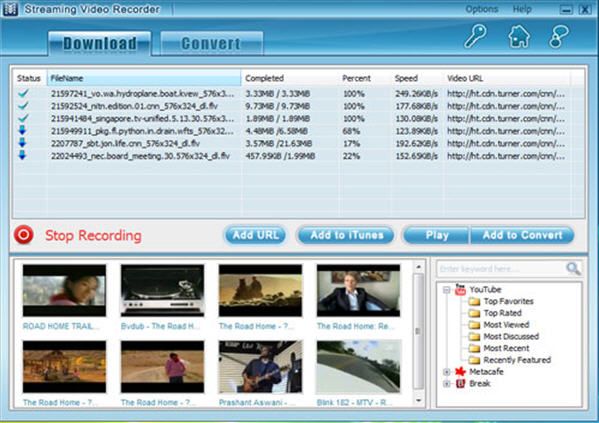Click the 249.26KB/s speed value
The height and width of the screenshot is (423, 599).
[416, 94]
